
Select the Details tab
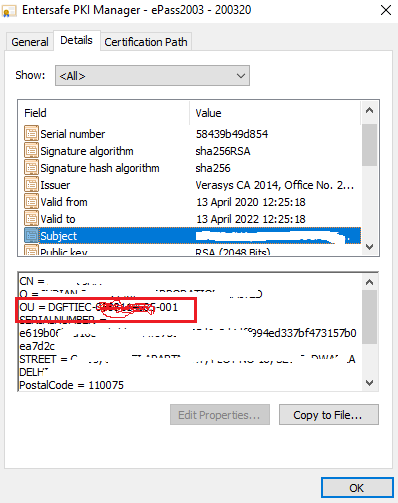[x=76, y=40]
